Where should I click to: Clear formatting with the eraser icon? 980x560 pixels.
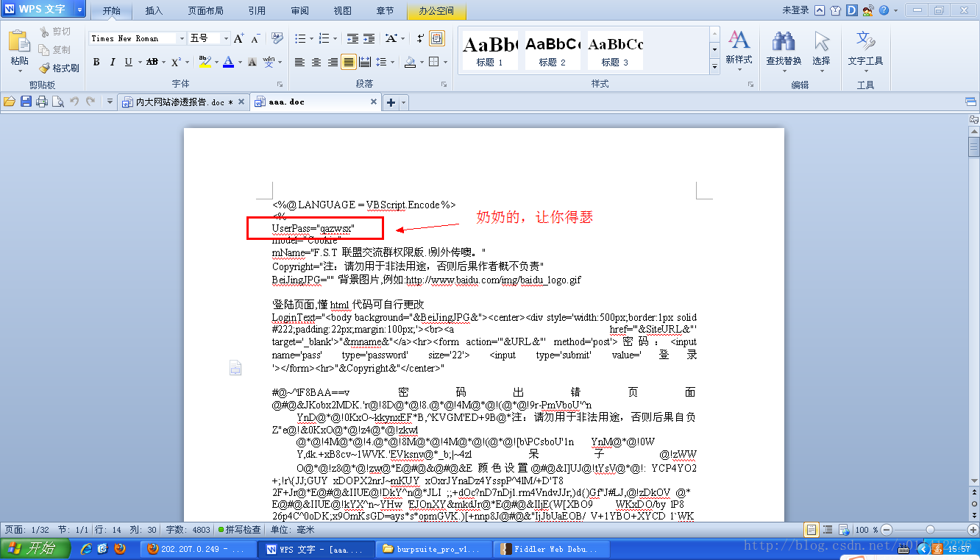(x=277, y=38)
